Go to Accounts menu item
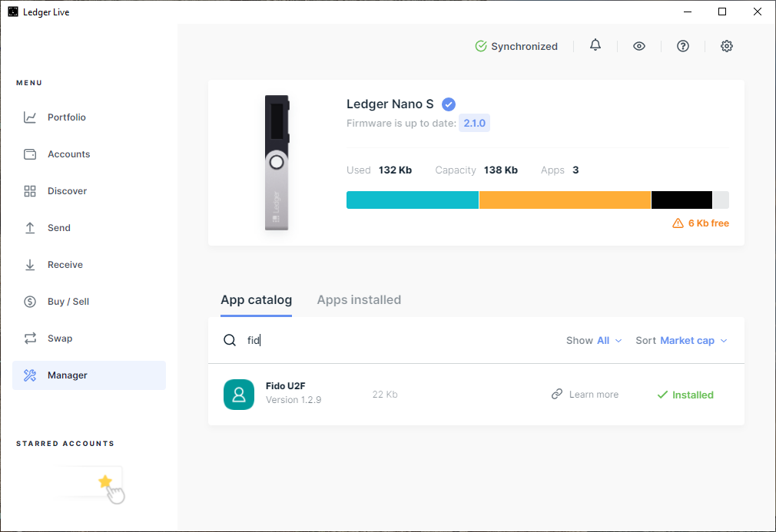This screenshot has height=532, width=776. coord(89,154)
